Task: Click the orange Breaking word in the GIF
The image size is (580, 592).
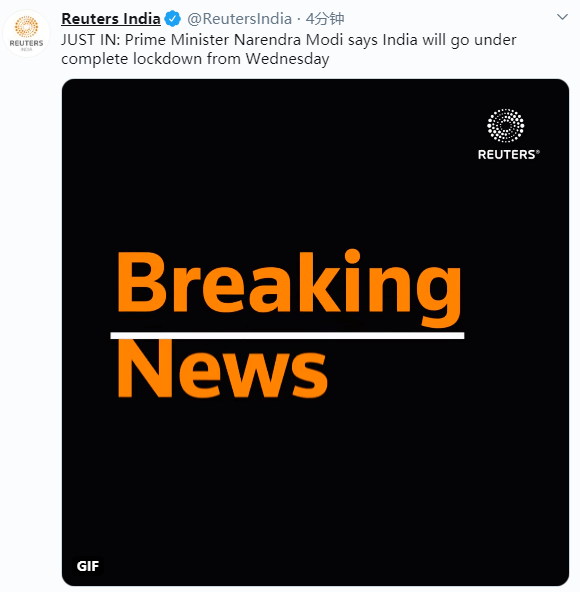Action: 289,287
